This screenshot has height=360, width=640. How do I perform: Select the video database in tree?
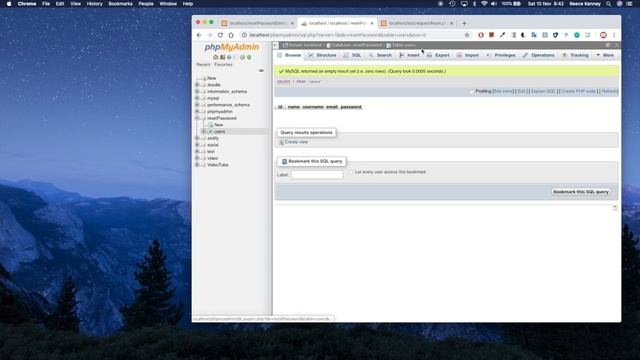pyautogui.click(x=212, y=158)
